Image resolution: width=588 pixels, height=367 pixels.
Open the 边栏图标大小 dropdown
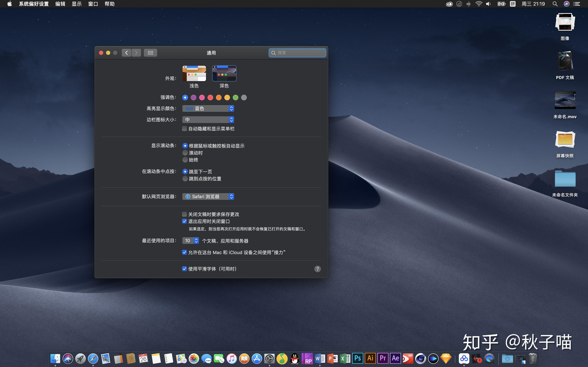[208, 120]
